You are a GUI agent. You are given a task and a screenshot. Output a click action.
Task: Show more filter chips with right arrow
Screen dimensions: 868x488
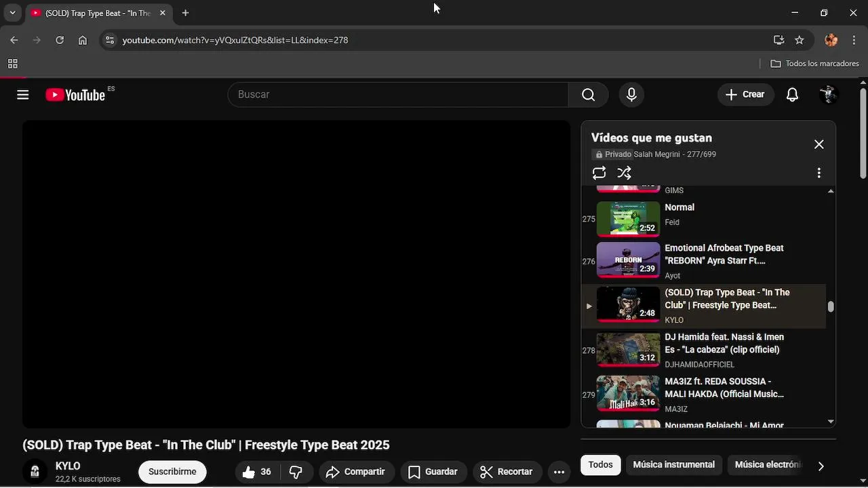(x=821, y=466)
